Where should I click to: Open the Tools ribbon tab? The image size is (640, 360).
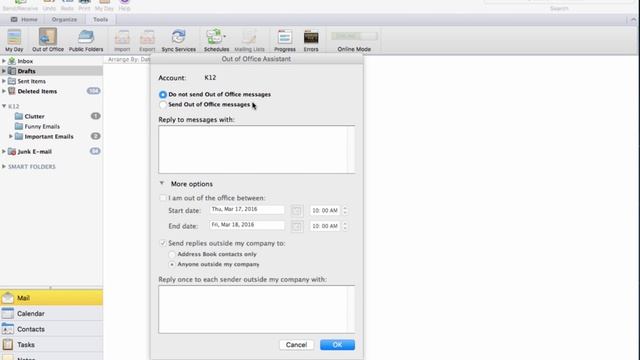coord(100,20)
